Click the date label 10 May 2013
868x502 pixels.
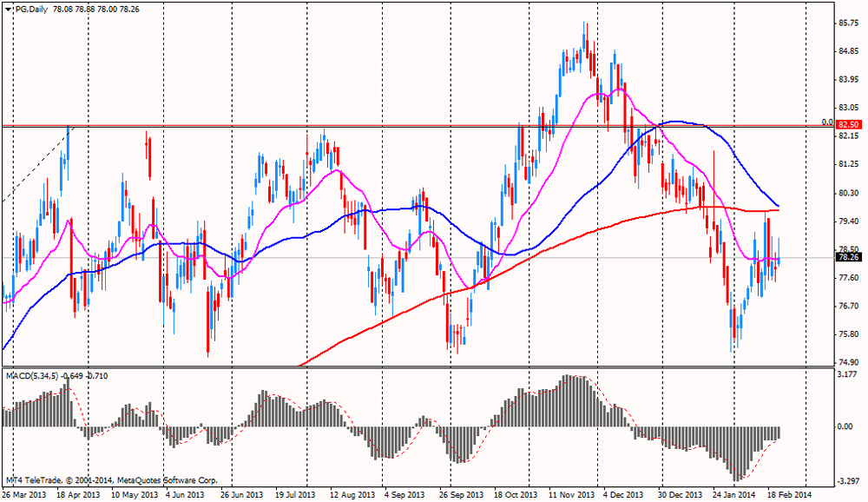134,494
